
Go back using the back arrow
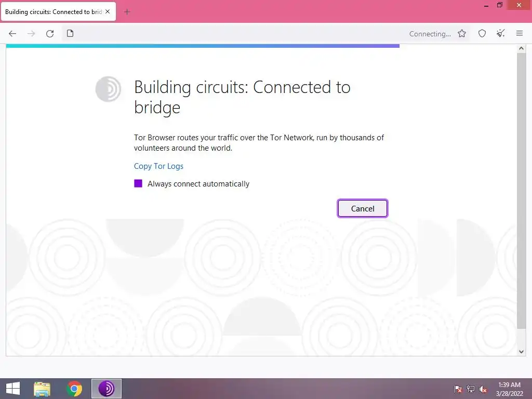click(12, 34)
